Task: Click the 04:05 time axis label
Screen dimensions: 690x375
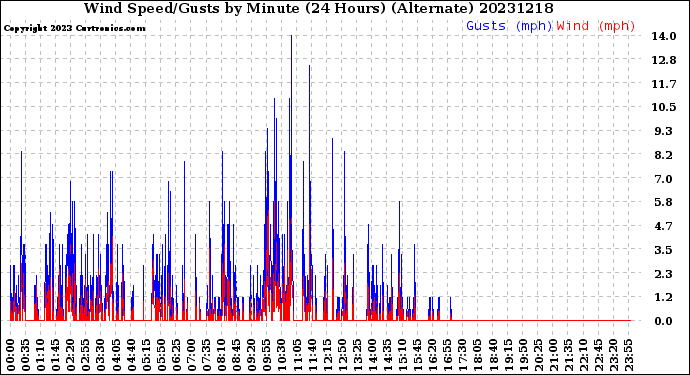Action: [x=116, y=355]
